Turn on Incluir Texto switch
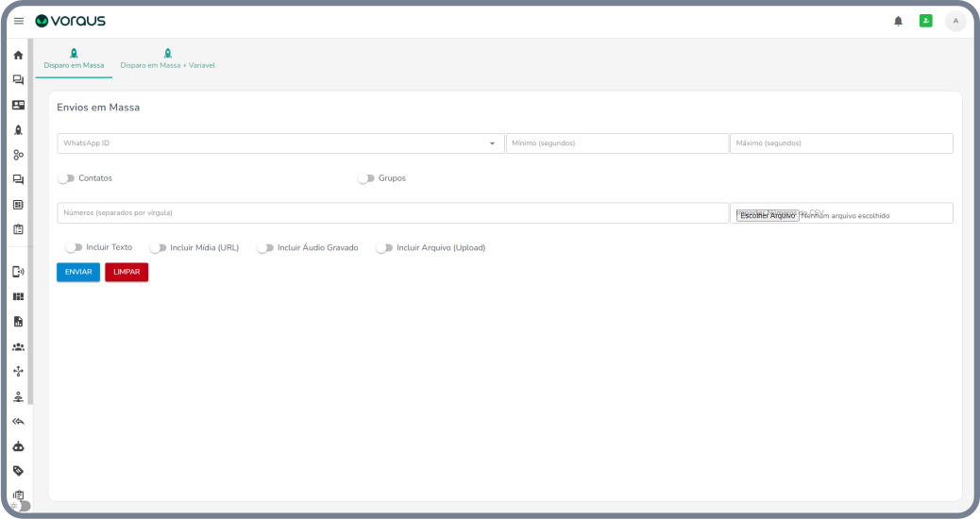The image size is (980, 519). (x=74, y=247)
